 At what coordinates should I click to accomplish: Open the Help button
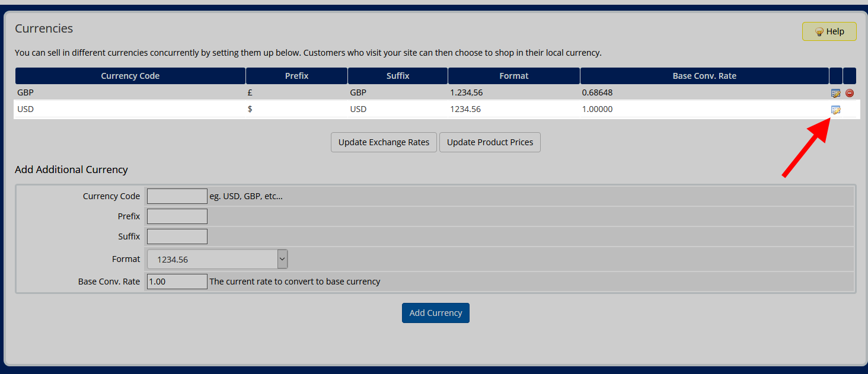point(829,31)
